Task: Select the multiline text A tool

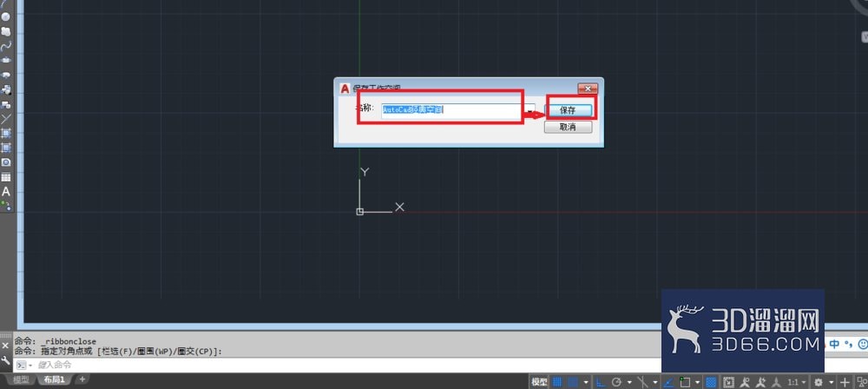Action: point(6,192)
